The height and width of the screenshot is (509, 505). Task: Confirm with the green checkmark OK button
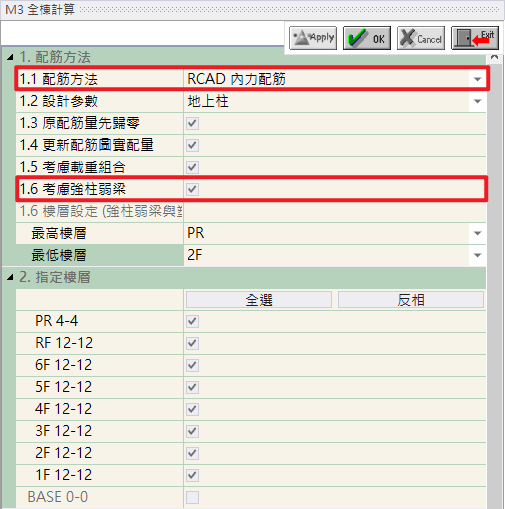tap(367, 38)
